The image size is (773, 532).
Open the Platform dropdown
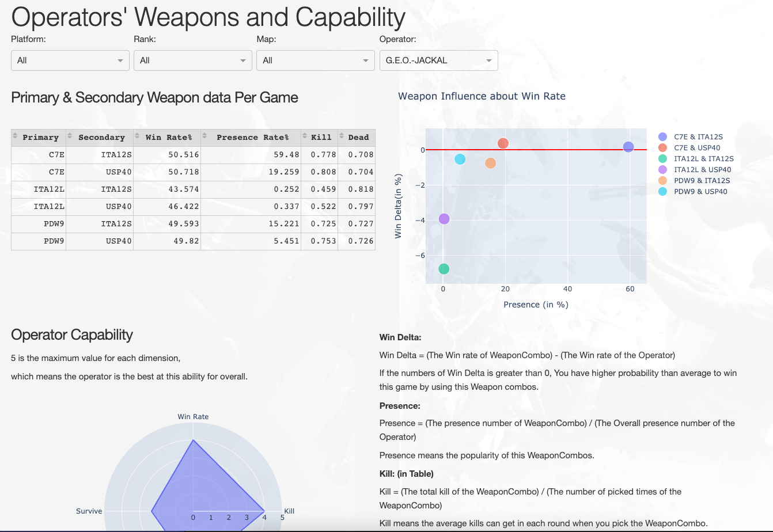70,60
